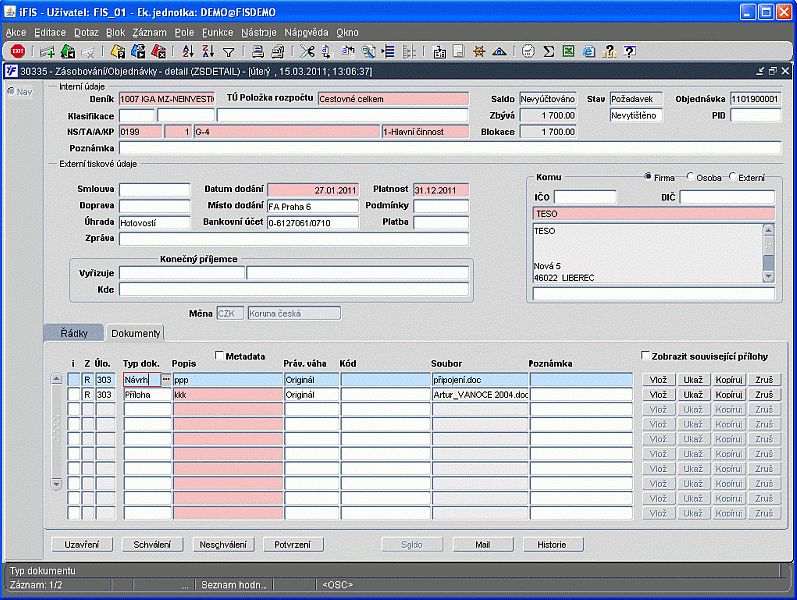Click the address box scroll down arrow
The image size is (797, 600).
(769, 277)
